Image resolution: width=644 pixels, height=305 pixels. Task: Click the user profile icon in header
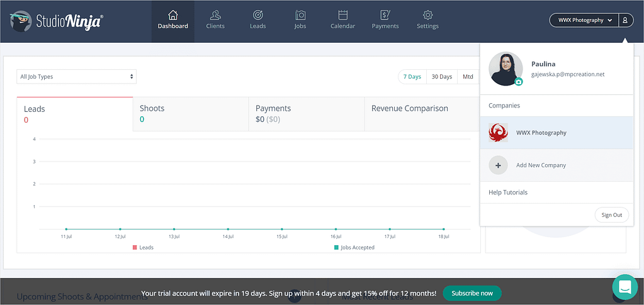625,19
